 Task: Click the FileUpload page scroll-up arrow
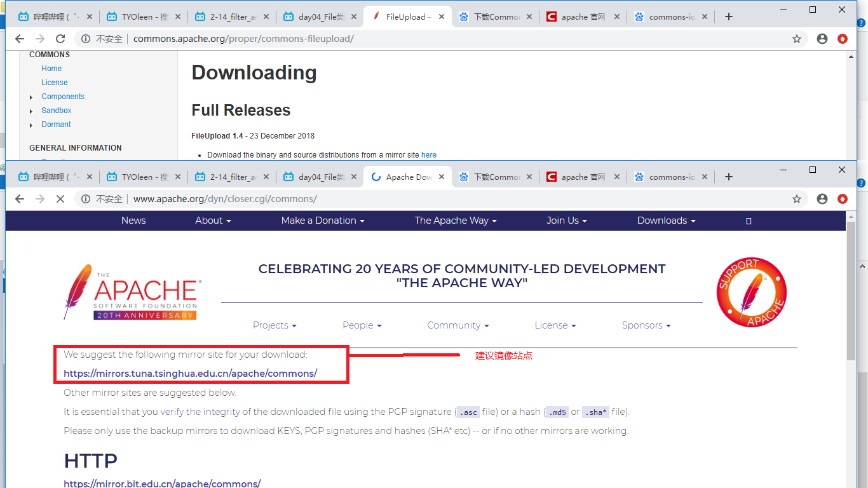point(851,57)
